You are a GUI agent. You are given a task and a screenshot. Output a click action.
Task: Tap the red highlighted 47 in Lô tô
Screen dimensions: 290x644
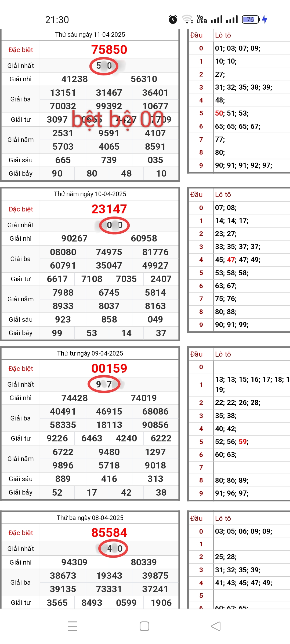(x=231, y=260)
